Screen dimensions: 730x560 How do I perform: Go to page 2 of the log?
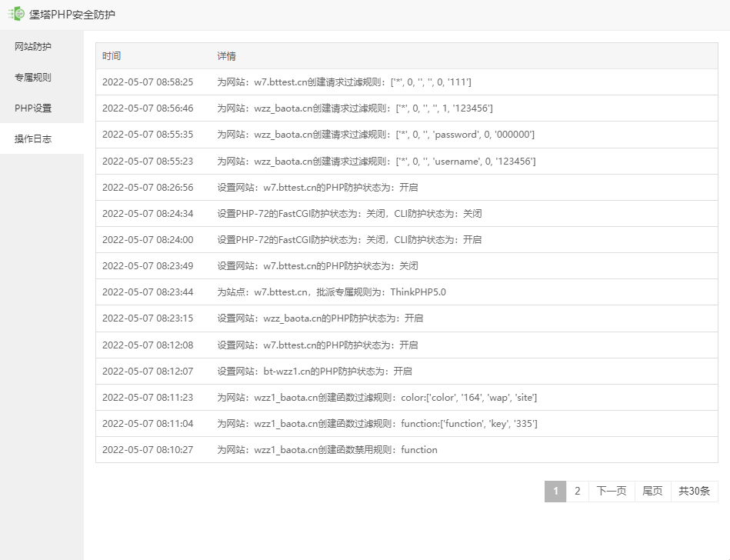click(577, 491)
